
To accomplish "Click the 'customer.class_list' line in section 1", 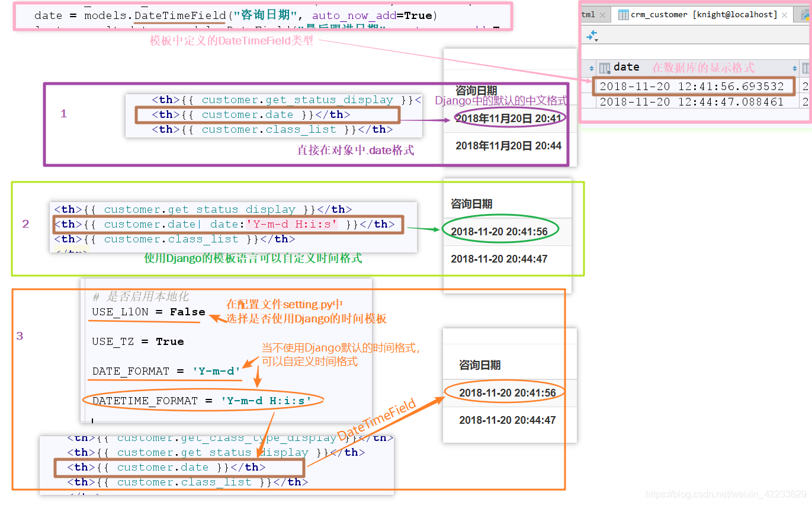I will (272, 129).
